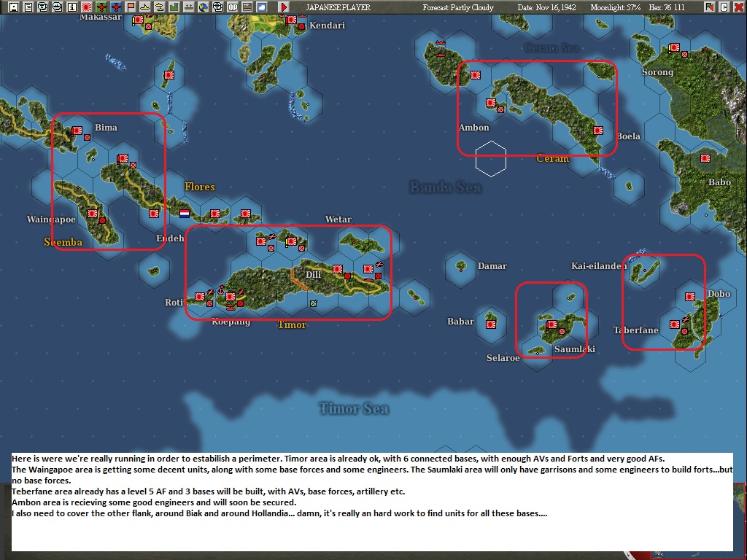This screenshot has height=560, width=747.
Task: Select the Taberfane base icon
Action: [675, 324]
